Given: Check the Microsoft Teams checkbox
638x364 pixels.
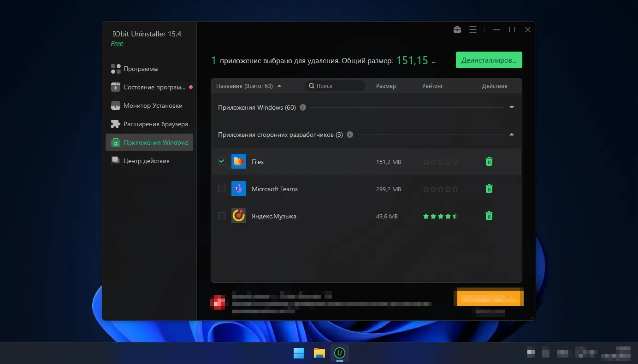Looking at the screenshot, I should pyautogui.click(x=222, y=188).
